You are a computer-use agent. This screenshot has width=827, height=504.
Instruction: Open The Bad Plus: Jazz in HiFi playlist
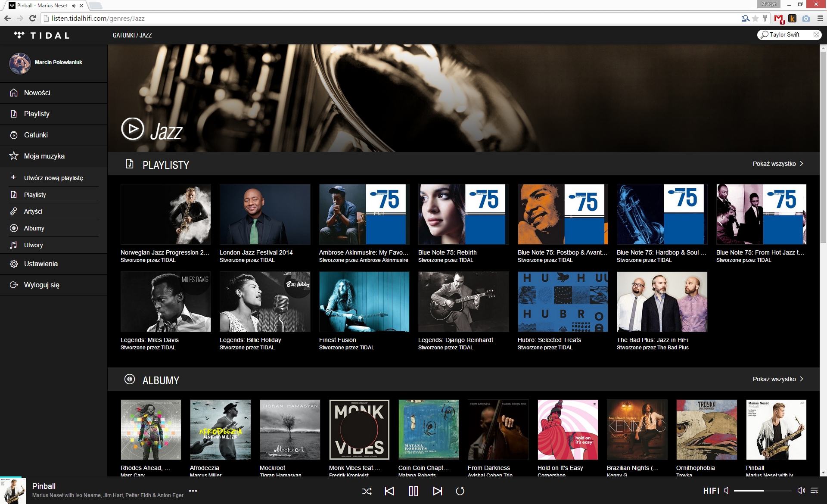click(x=662, y=302)
